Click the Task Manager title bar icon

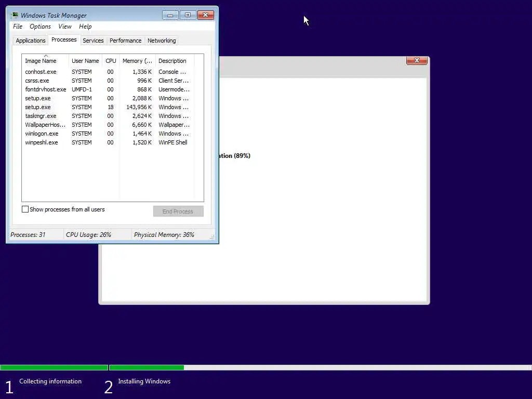(14, 15)
